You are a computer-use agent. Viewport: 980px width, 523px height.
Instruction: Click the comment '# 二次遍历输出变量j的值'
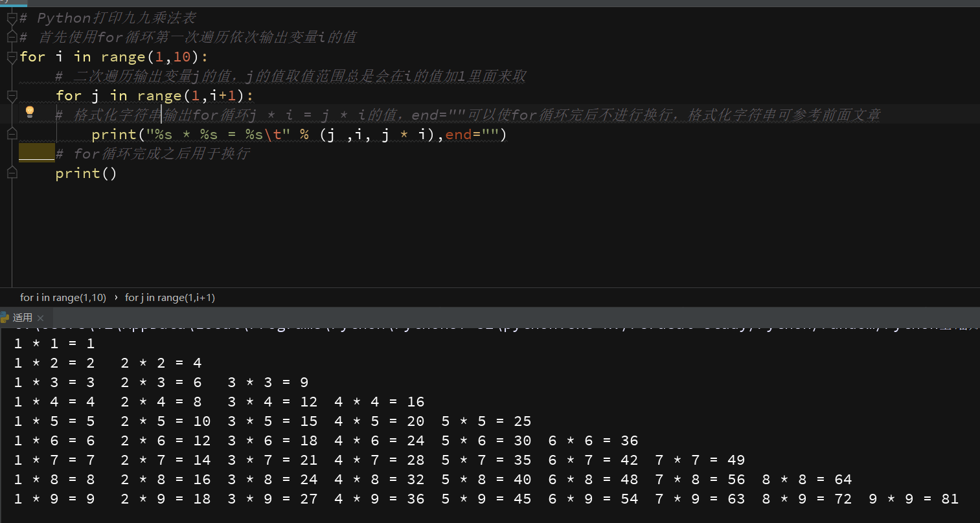[291, 76]
